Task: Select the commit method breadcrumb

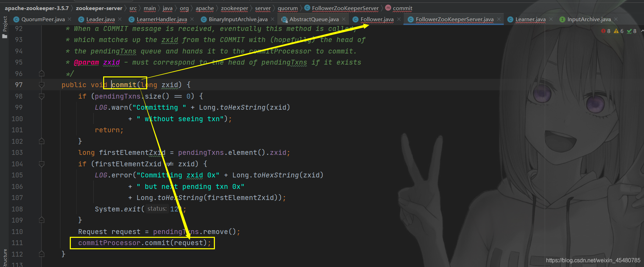Action: click(402, 8)
